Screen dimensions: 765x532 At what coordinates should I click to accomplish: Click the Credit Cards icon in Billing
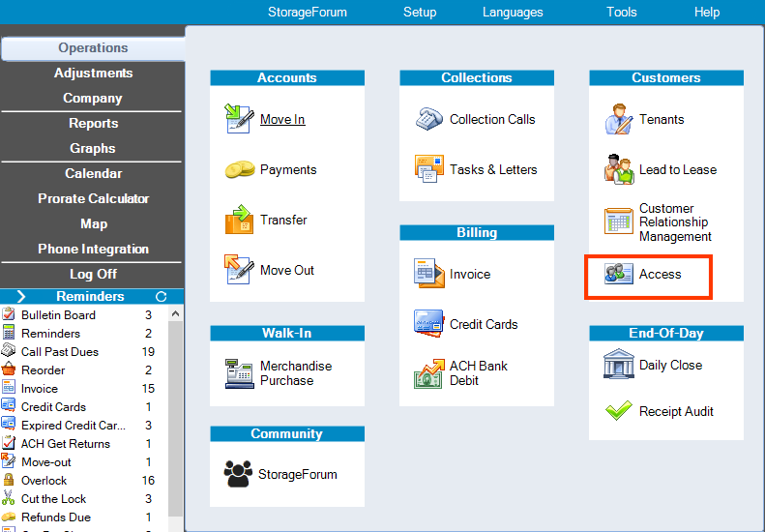point(428,323)
